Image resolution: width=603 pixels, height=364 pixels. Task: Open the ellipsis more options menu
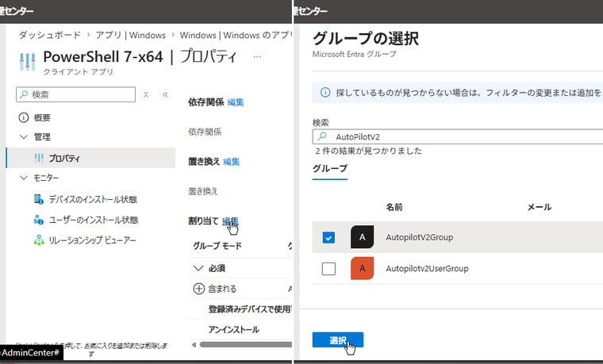coord(257,57)
